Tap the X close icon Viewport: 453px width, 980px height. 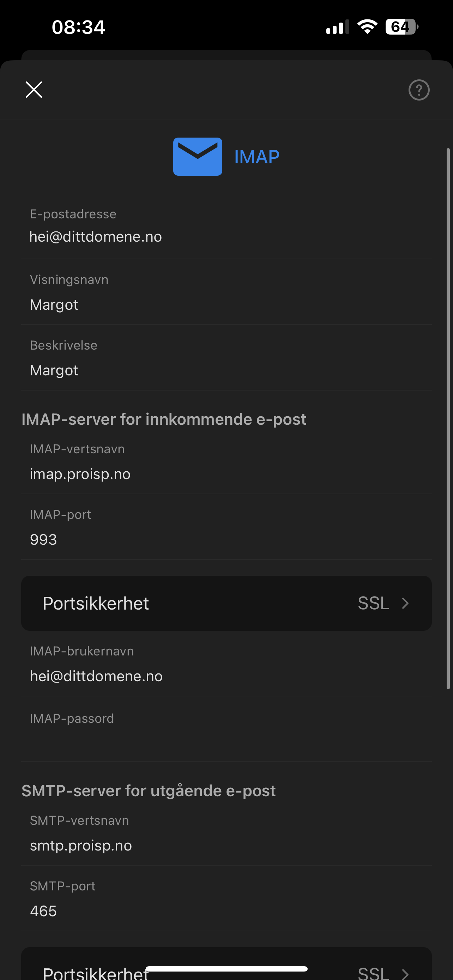[x=34, y=90]
